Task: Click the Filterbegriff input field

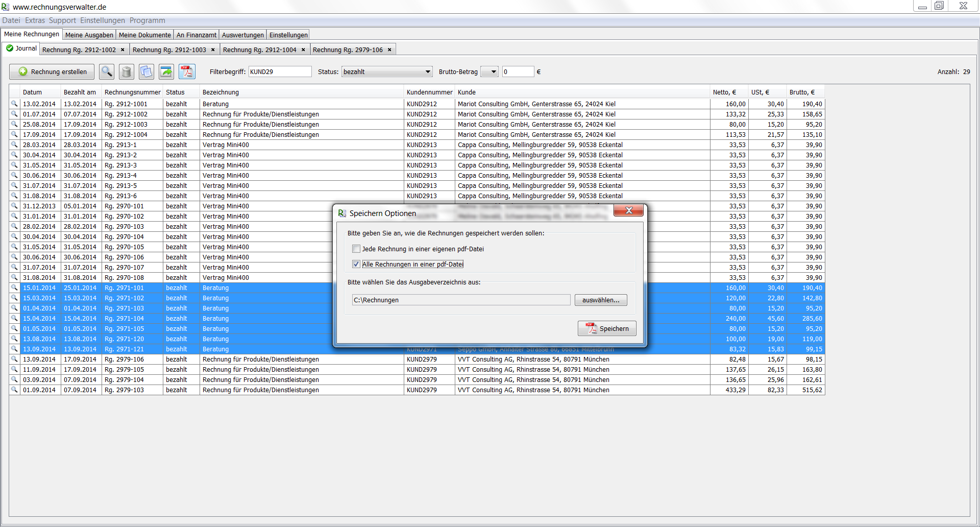Action: pyautogui.click(x=280, y=72)
